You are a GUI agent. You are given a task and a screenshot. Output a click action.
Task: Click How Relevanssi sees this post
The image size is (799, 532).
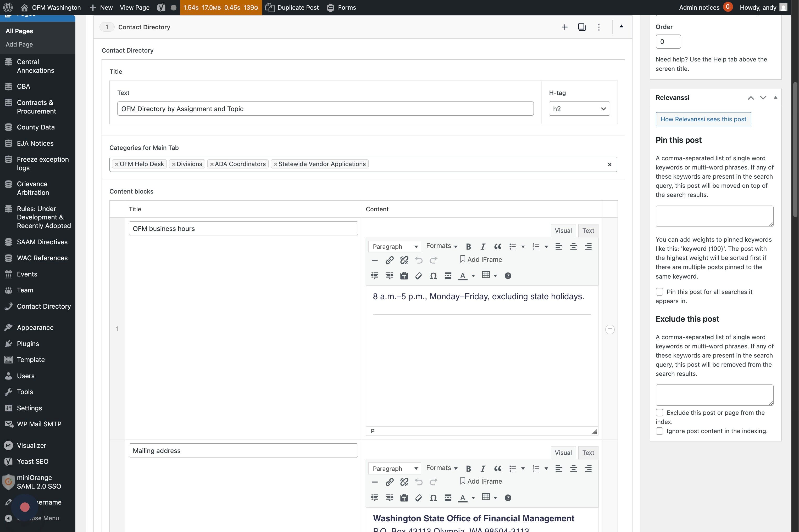pos(703,120)
